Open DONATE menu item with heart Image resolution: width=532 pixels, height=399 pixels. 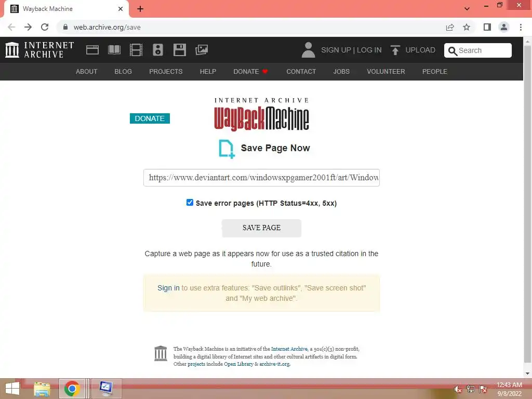251,72
